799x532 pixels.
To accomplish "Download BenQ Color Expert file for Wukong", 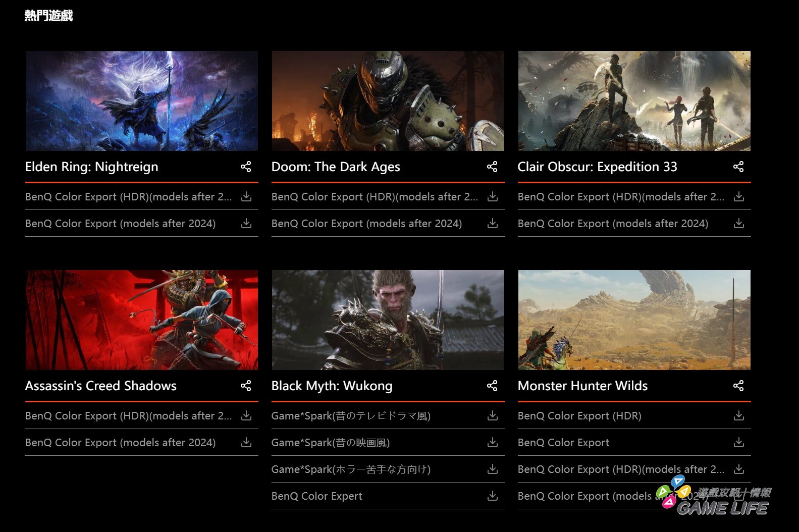I will (493, 496).
